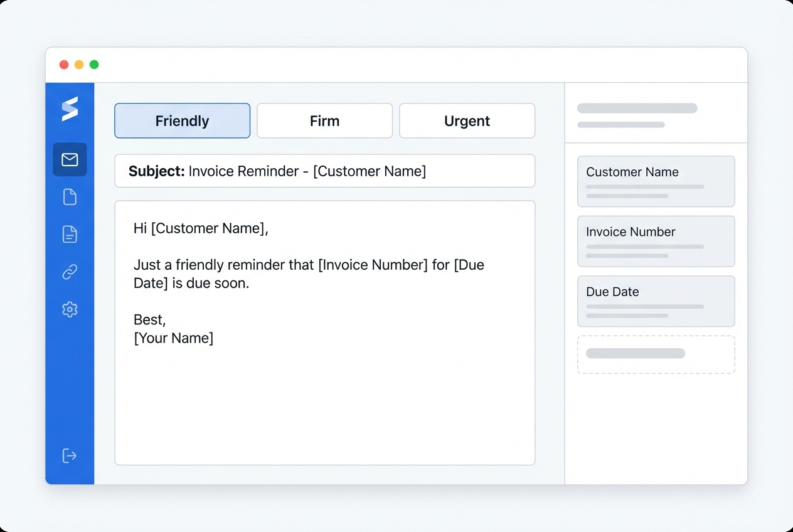The width and height of the screenshot is (793, 532).
Task: Click the dashed add-variable placeholder
Action: click(x=656, y=354)
